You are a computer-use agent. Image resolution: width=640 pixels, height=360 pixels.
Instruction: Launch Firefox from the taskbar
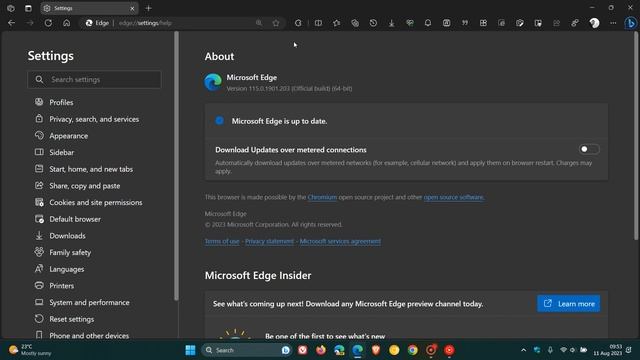[321, 350]
